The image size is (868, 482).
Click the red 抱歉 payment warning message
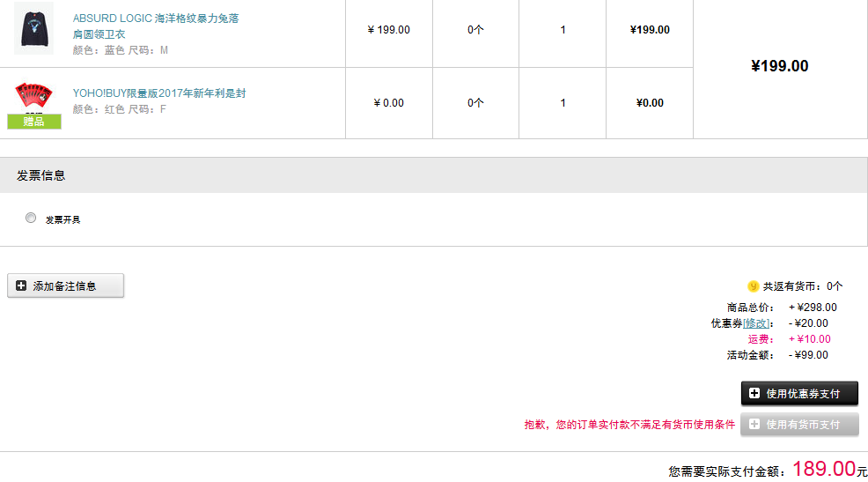tap(629, 425)
